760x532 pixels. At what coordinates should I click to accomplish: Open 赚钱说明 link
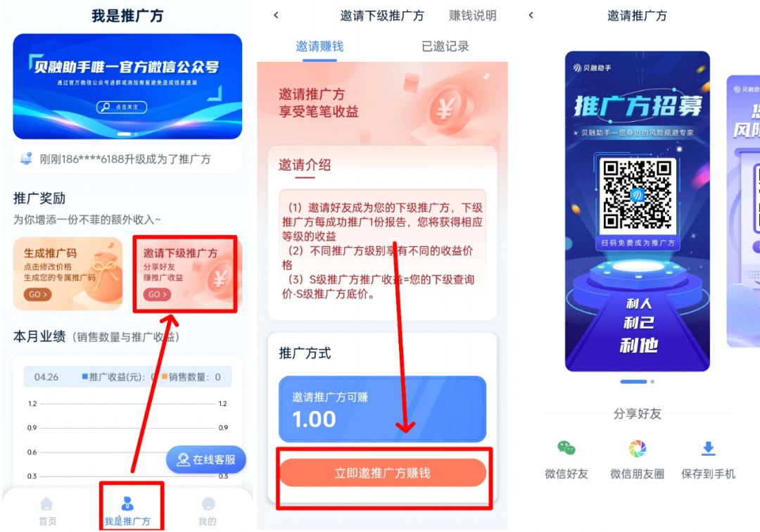[473, 15]
